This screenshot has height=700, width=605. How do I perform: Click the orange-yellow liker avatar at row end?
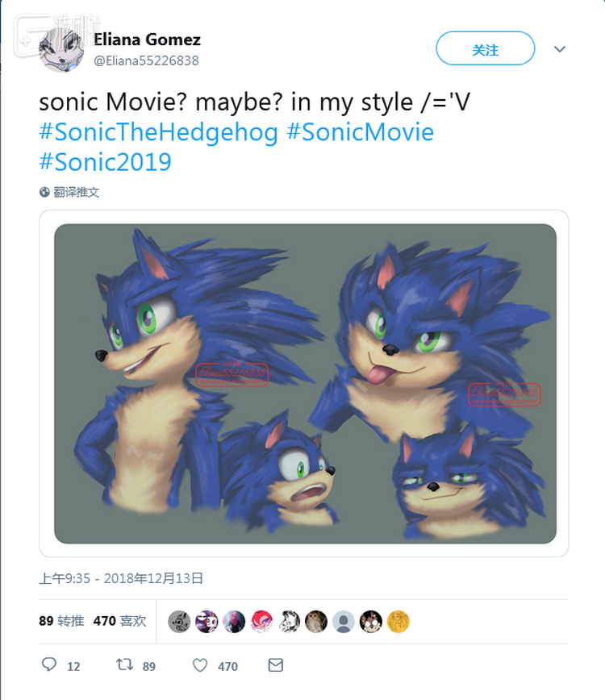click(x=398, y=621)
